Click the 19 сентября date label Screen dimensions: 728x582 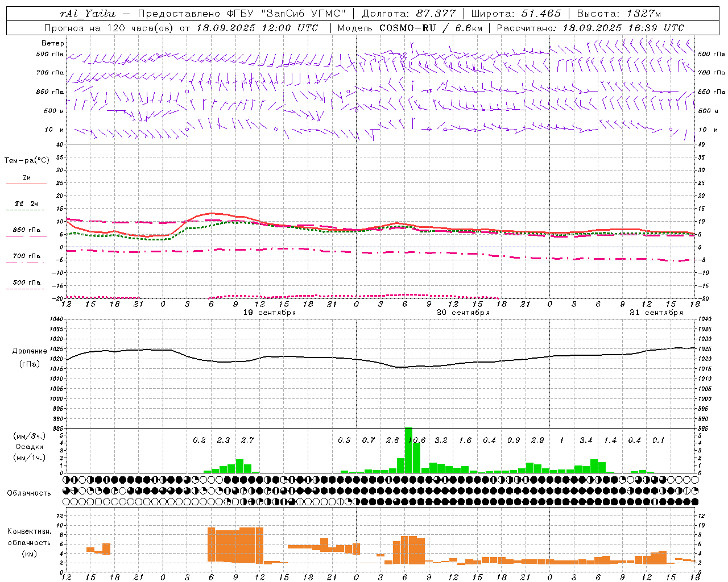coord(270,313)
